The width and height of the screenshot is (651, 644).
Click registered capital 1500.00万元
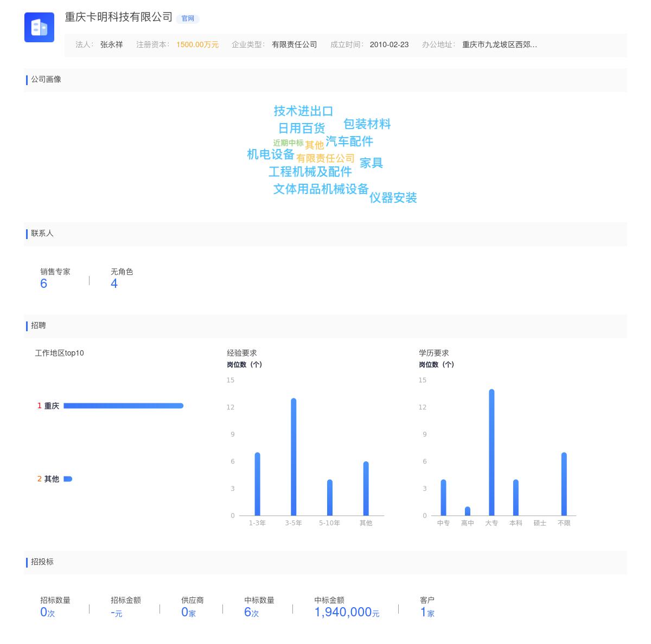coord(197,44)
